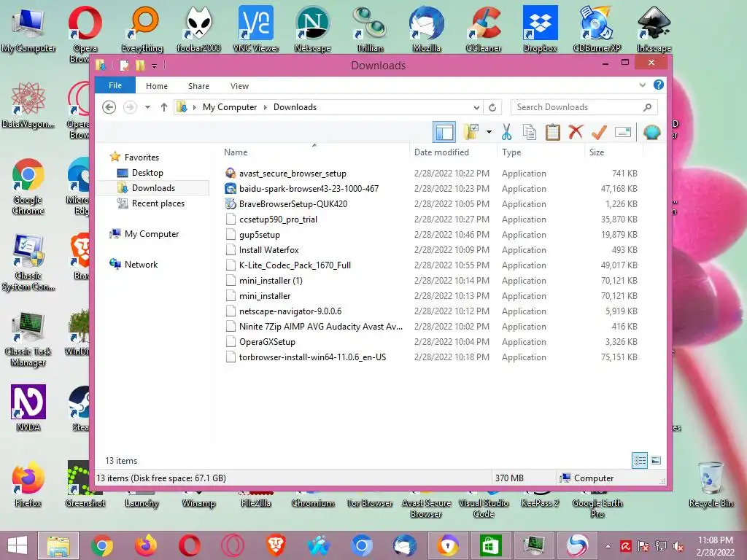Click the Cut scissors icon in toolbar
Screen dimensions: 747x560
coord(506,132)
